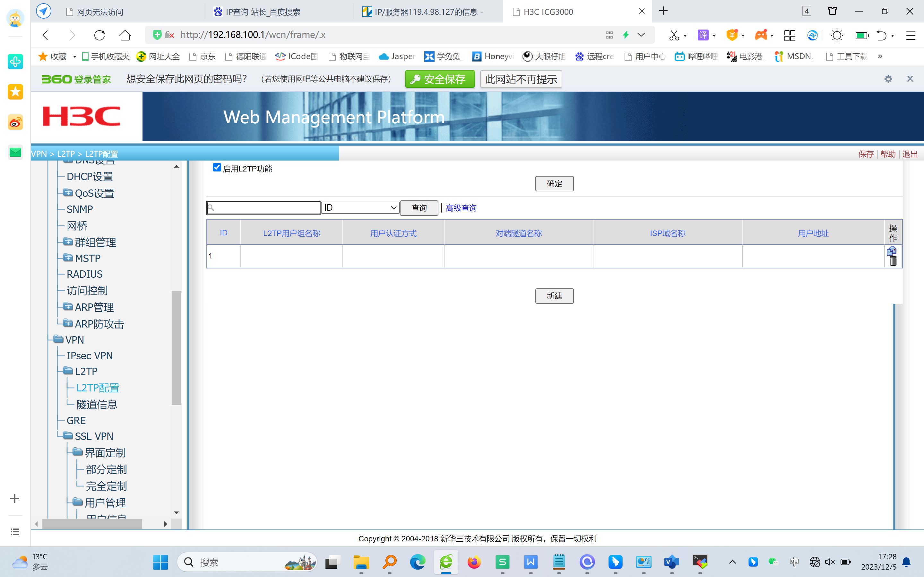
Task: Click the Weibo icon in browser sidebar
Action: click(15, 123)
